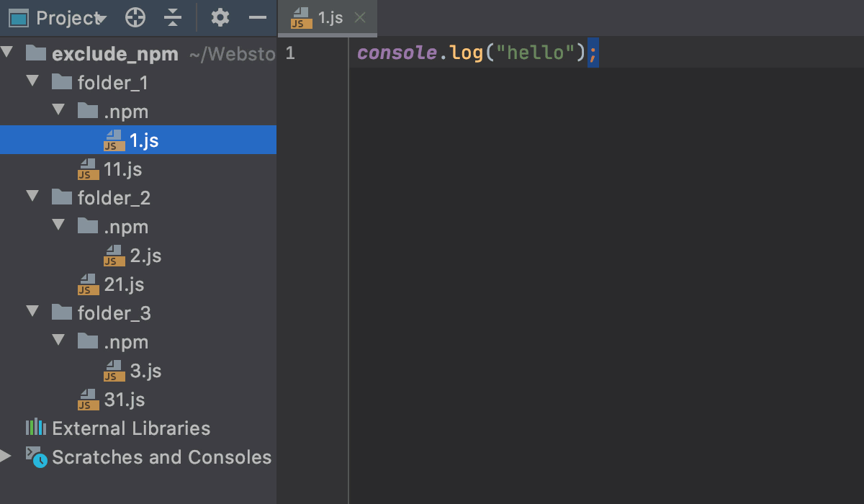The image size is (864, 504).
Task: Click line number 1 in the gutter
Action: pos(289,53)
